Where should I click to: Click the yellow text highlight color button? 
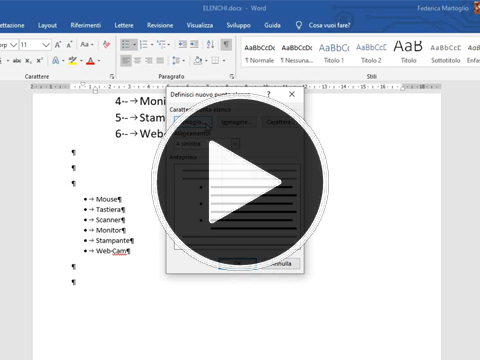coord(73,61)
